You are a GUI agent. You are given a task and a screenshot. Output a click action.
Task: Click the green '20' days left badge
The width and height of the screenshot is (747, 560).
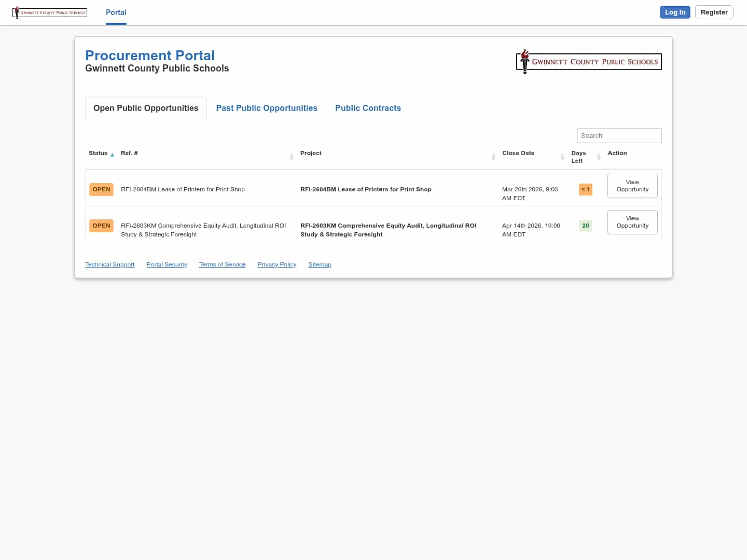(585, 226)
